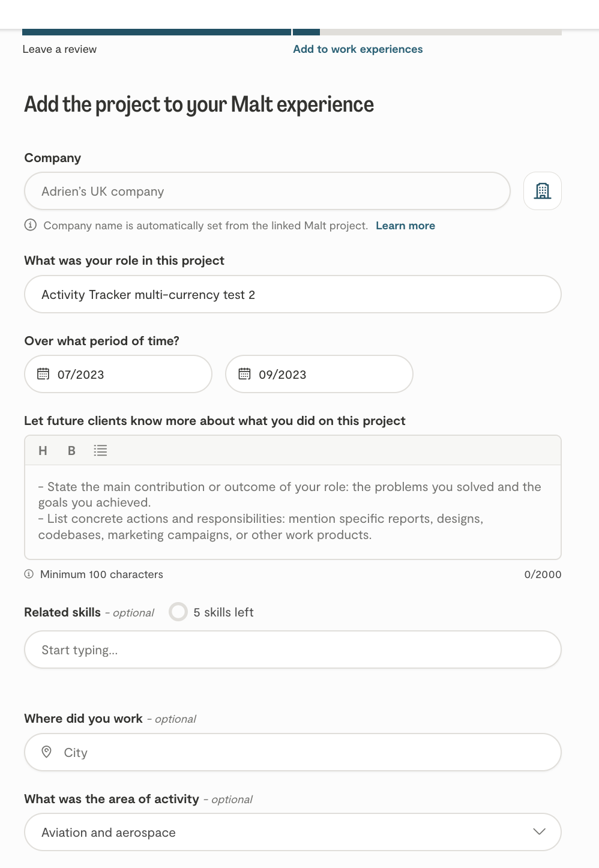Expand the area of activity dropdown
The width and height of the screenshot is (599, 868).
click(x=292, y=832)
